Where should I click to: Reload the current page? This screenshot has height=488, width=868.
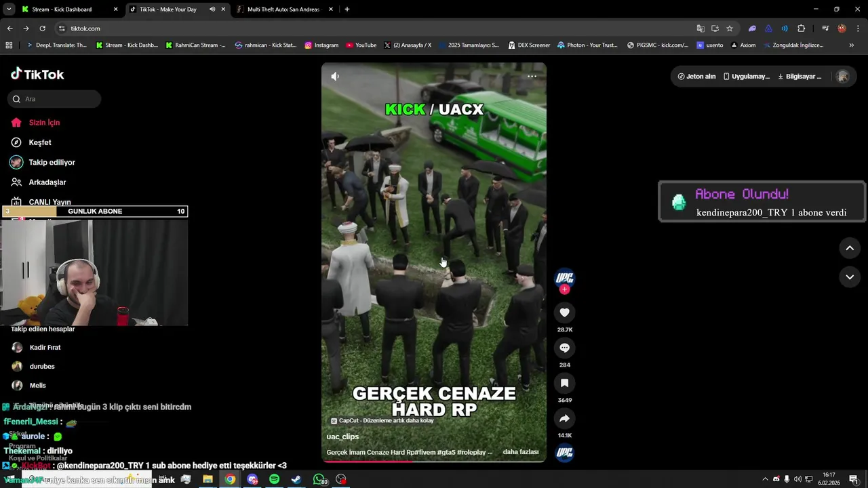[x=42, y=28]
